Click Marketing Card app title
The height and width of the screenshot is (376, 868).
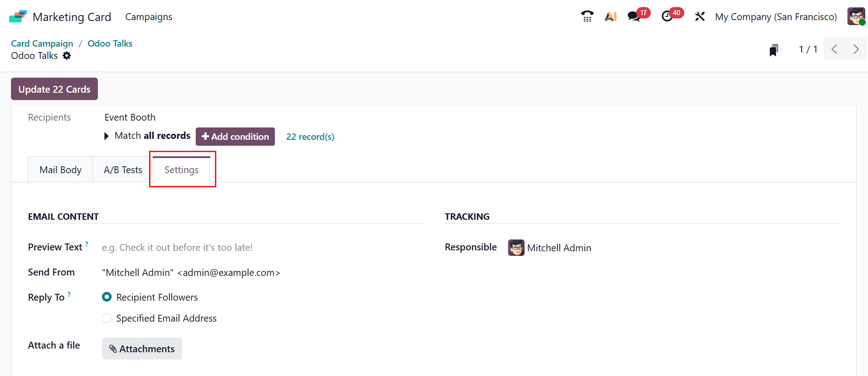(x=72, y=17)
